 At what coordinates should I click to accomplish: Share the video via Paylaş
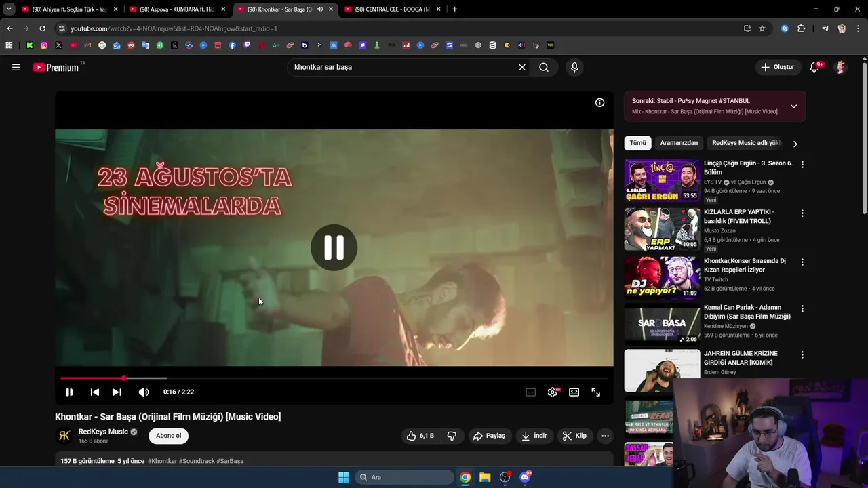(x=489, y=436)
